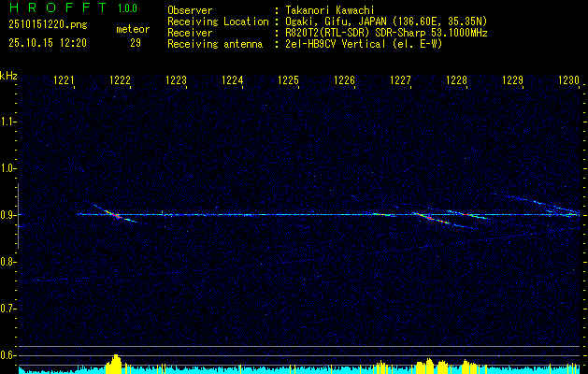Click the Receiving Location label
588x374 pixels.
pos(218,22)
